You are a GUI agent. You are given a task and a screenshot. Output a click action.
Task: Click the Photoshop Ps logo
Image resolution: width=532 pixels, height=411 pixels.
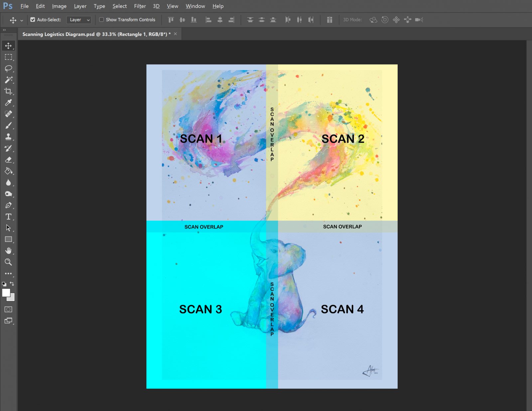click(x=8, y=6)
